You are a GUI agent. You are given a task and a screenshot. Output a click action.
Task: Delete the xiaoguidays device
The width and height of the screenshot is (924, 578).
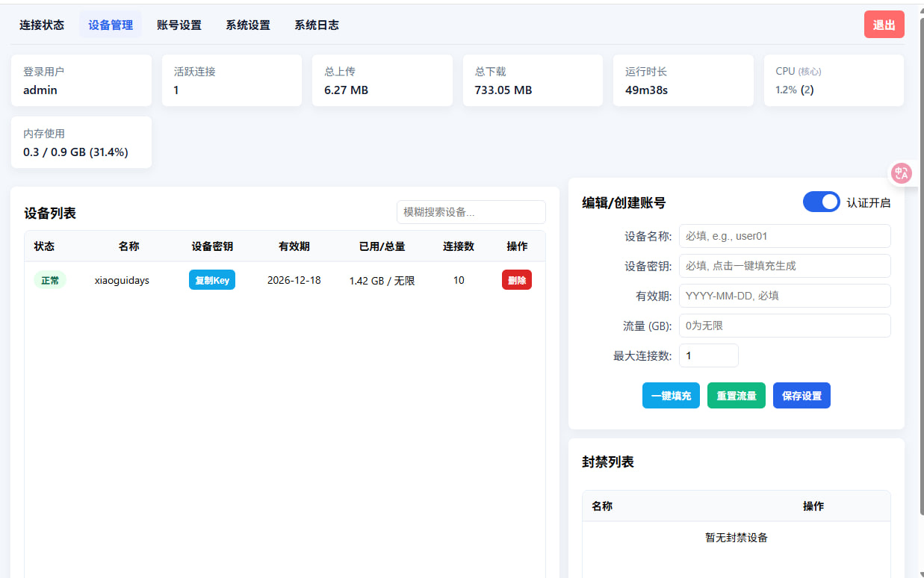(516, 280)
